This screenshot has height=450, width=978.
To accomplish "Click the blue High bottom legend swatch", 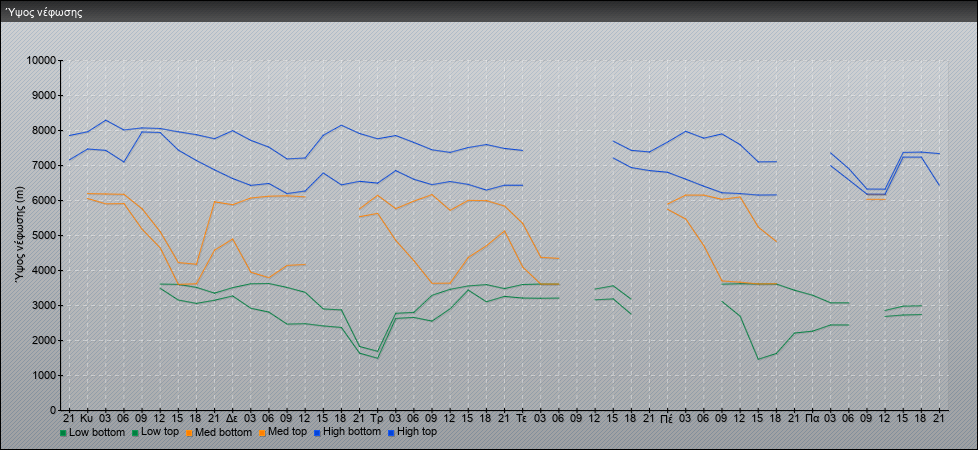I will (x=316, y=432).
